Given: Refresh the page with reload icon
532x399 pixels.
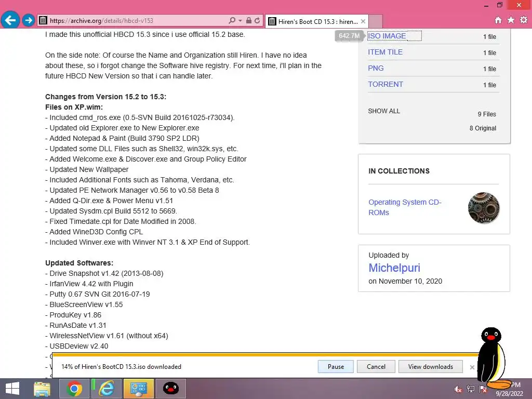Looking at the screenshot, I should click(x=257, y=20).
